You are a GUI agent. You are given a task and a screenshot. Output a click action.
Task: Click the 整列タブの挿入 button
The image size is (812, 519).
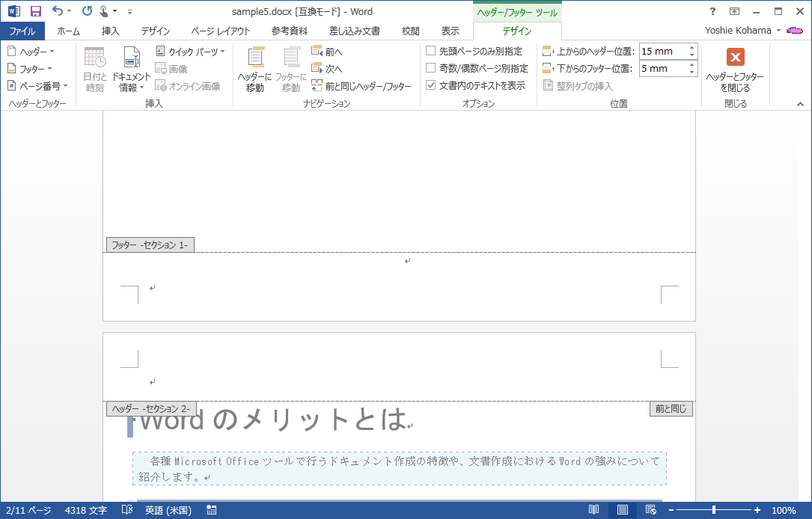(578, 86)
